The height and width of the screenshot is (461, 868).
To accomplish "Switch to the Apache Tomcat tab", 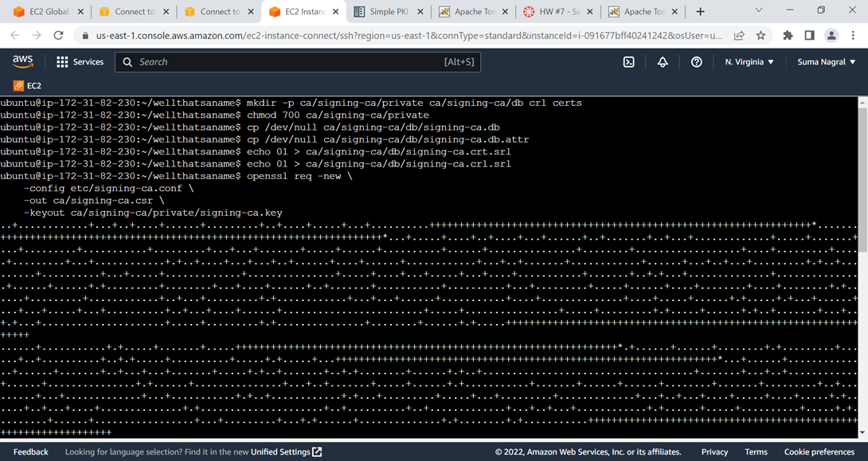I will point(473,12).
